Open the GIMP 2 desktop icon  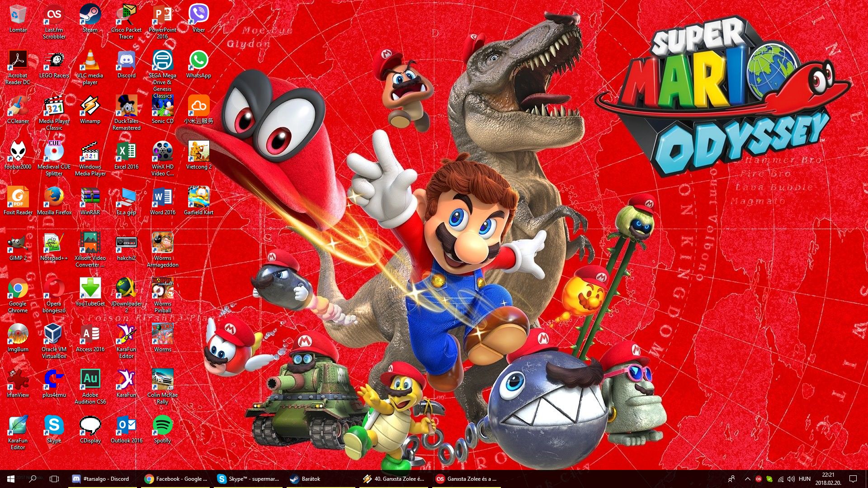[18, 243]
